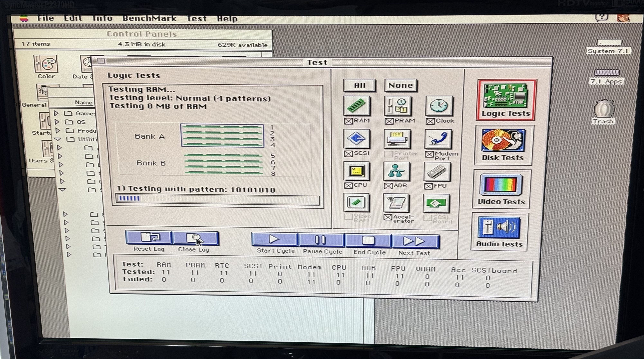This screenshot has height=359, width=644.
Task: Click the Close Log button
Action: (x=196, y=238)
